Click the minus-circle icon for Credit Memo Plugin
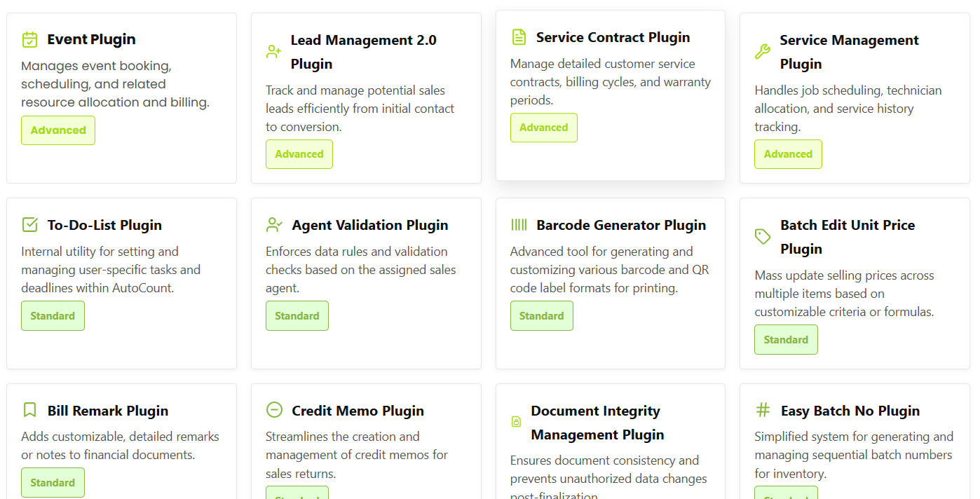The height and width of the screenshot is (499, 980). click(274, 410)
